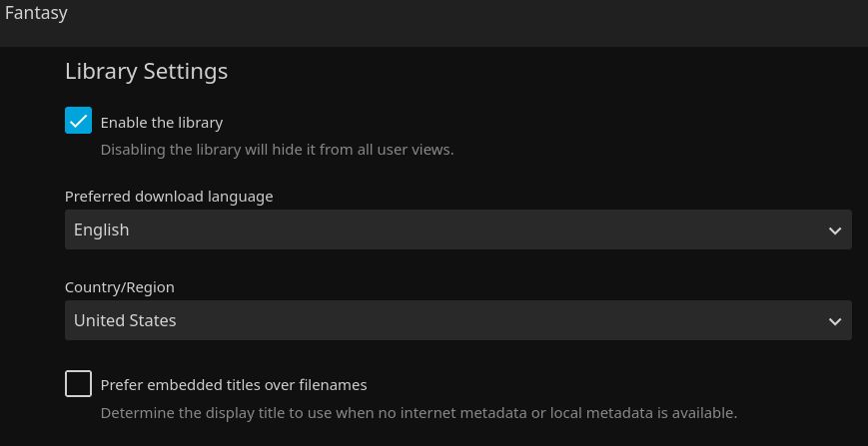Select the "English" value text
The height and width of the screenshot is (446, 868).
[x=102, y=229]
